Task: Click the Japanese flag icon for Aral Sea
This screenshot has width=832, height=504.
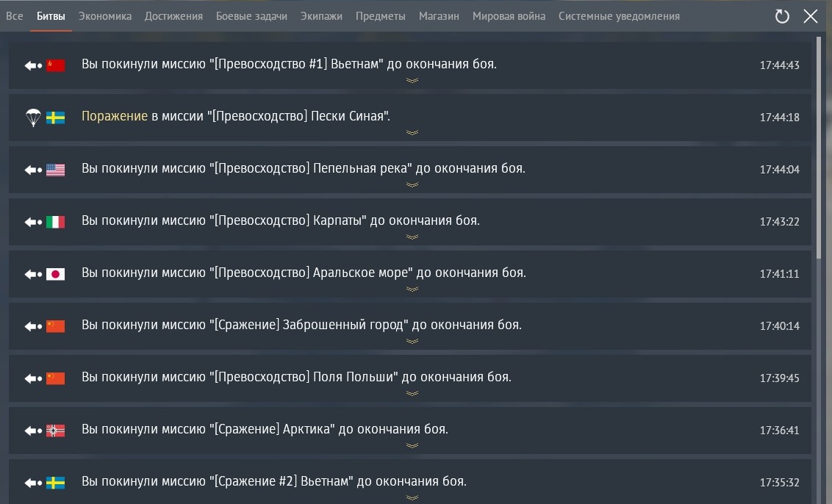Action: click(x=56, y=274)
